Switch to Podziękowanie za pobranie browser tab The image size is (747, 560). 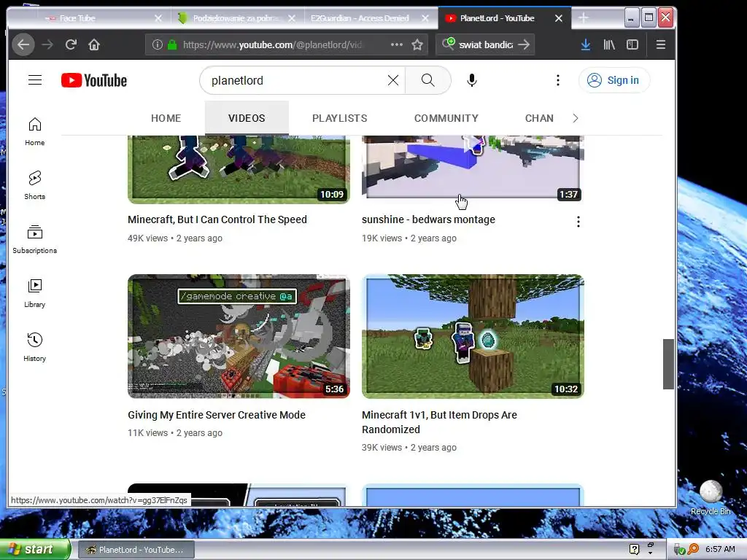pyautogui.click(x=237, y=18)
